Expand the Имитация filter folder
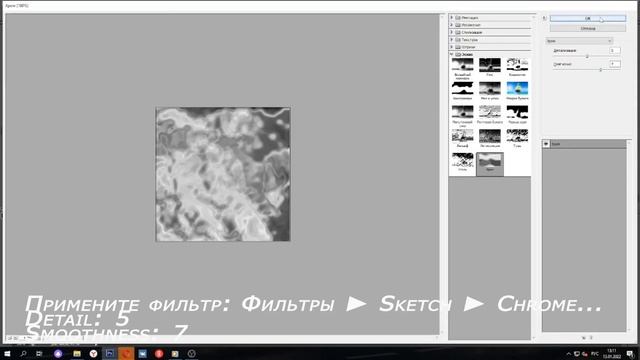640x360 pixels. point(451,18)
